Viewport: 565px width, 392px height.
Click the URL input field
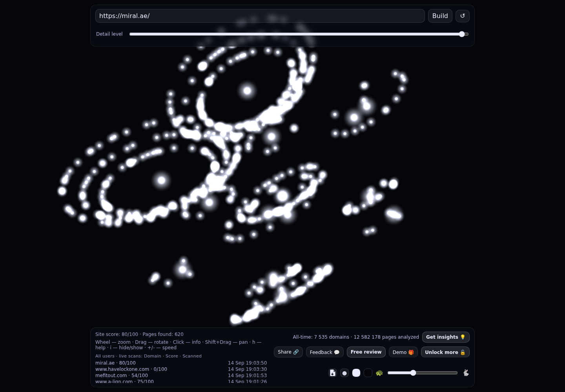(x=260, y=16)
